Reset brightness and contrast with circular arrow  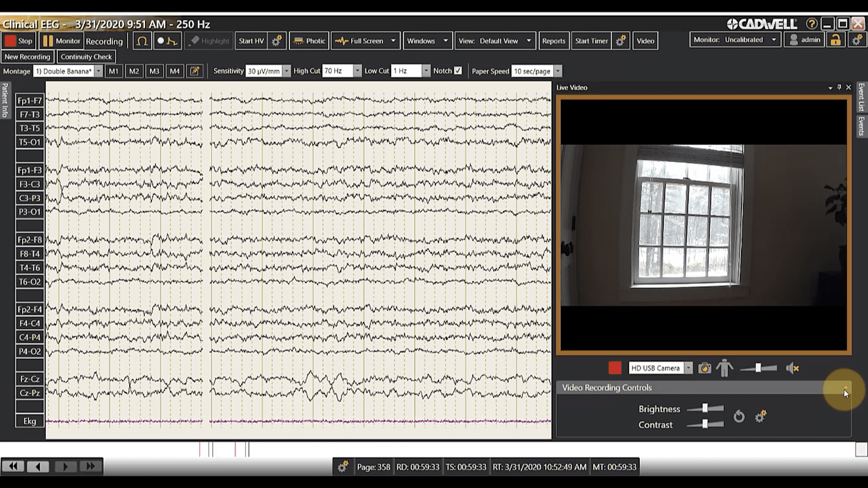point(739,416)
